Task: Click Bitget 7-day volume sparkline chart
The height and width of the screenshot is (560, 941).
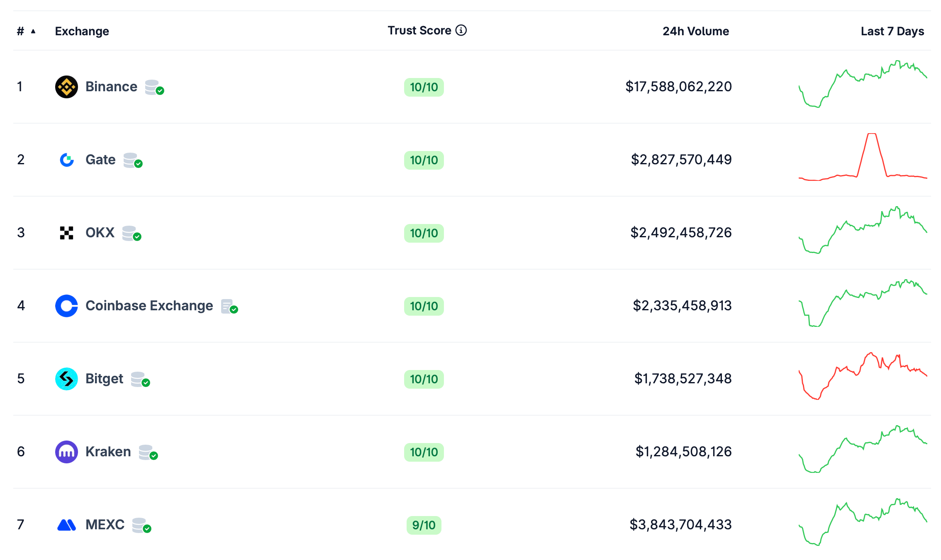Action: [863, 376]
